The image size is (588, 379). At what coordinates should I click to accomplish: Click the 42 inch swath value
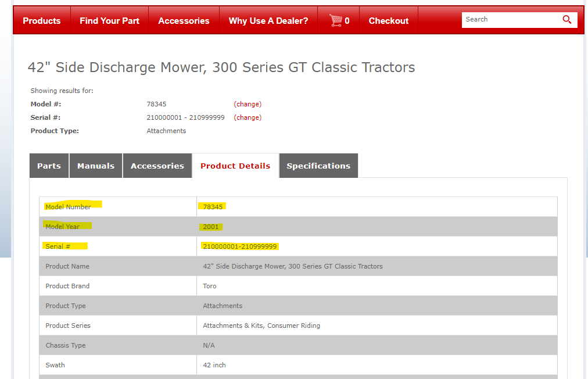coord(214,365)
